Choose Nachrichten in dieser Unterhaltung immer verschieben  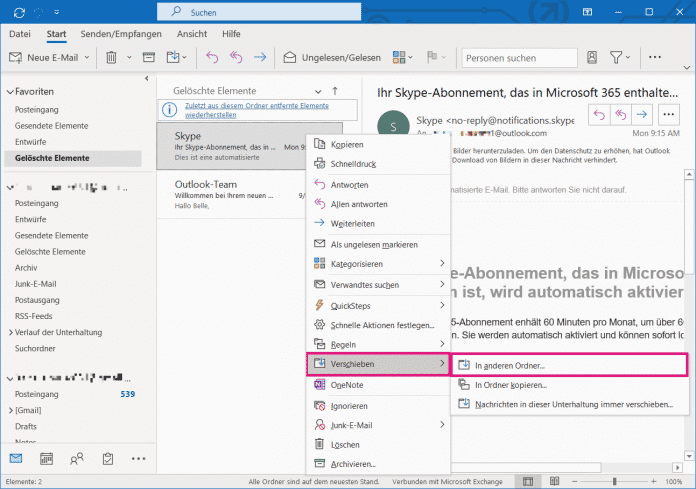pyautogui.click(x=569, y=404)
